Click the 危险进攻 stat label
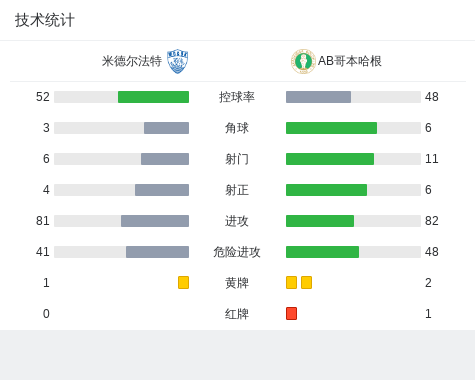Viewport: 475px width, 380px height. click(x=237, y=252)
